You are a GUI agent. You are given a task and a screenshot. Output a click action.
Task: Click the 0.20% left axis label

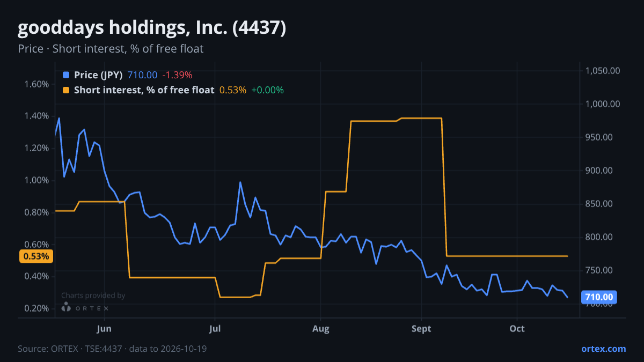[36, 309]
